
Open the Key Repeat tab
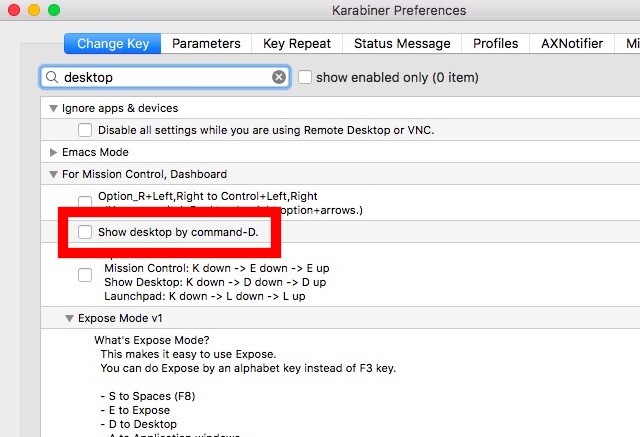point(297,43)
